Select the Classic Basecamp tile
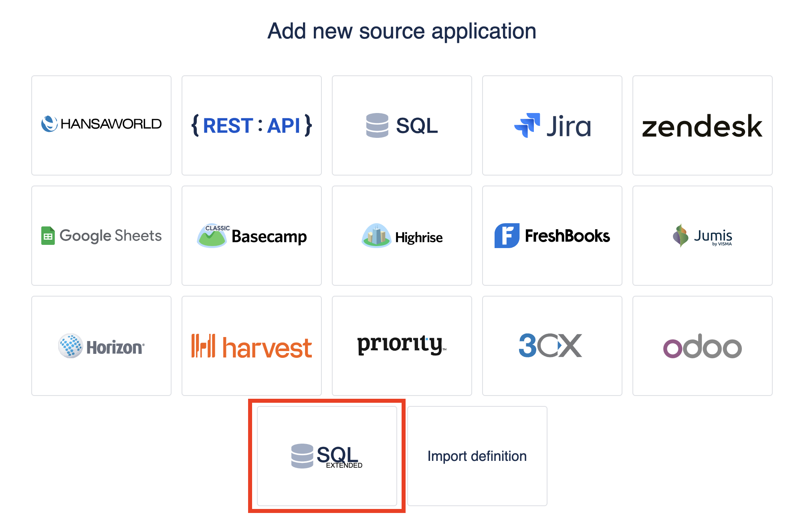 click(252, 236)
